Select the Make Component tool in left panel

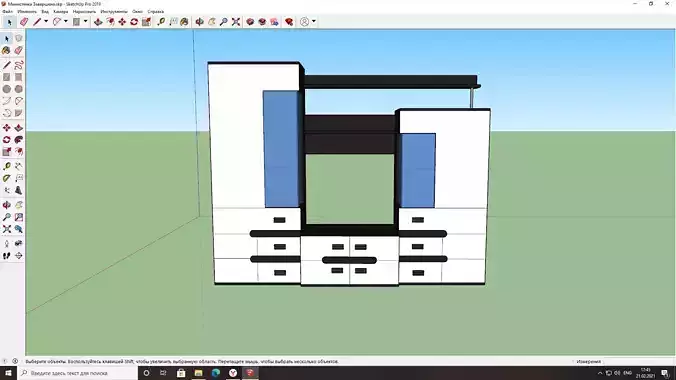coord(19,38)
